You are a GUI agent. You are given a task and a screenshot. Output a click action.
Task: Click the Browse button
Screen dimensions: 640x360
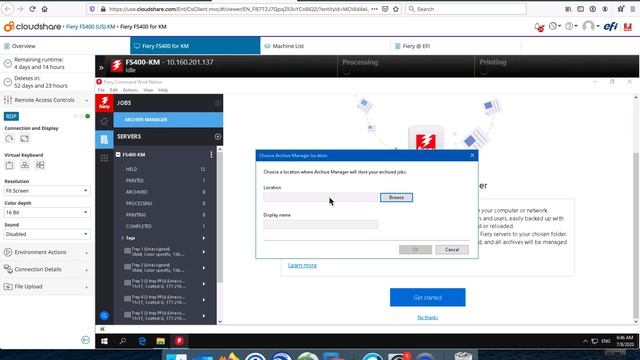(x=396, y=198)
